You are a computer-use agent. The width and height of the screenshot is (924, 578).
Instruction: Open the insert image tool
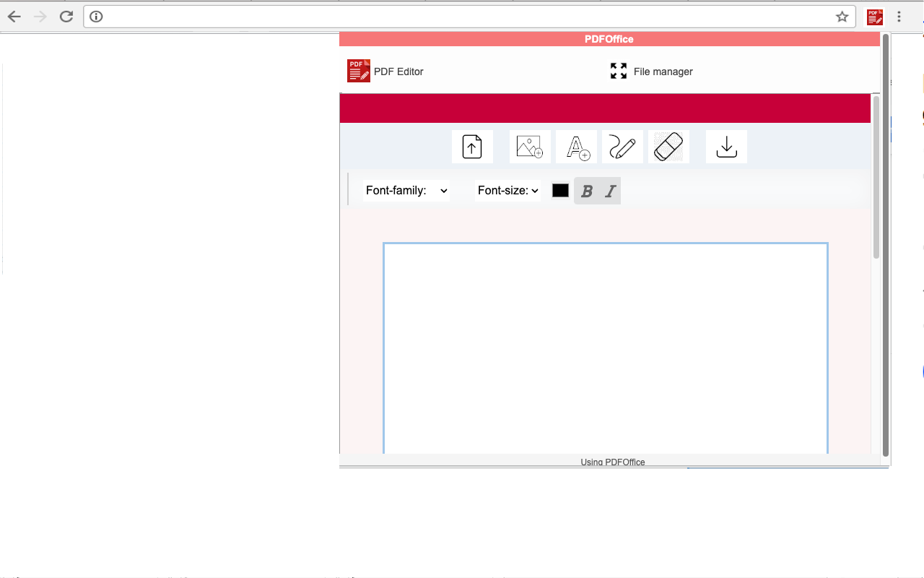pos(530,146)
